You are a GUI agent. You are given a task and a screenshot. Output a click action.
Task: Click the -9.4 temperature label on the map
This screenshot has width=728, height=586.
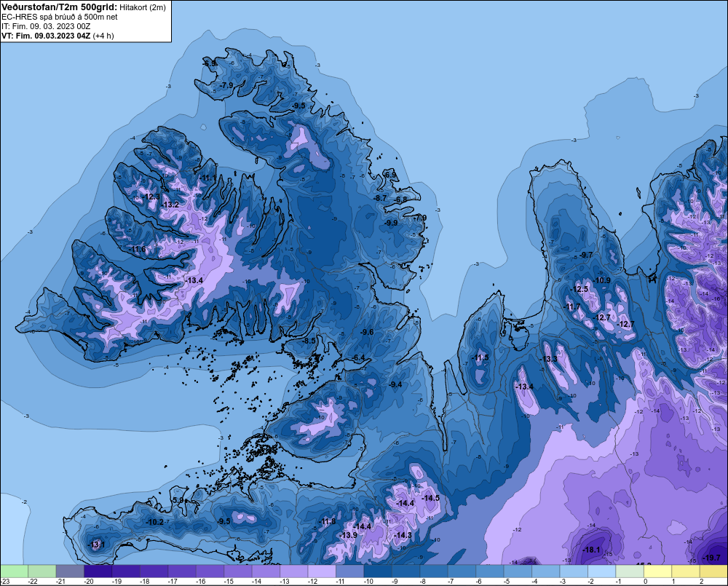click(x=395, y=384)
